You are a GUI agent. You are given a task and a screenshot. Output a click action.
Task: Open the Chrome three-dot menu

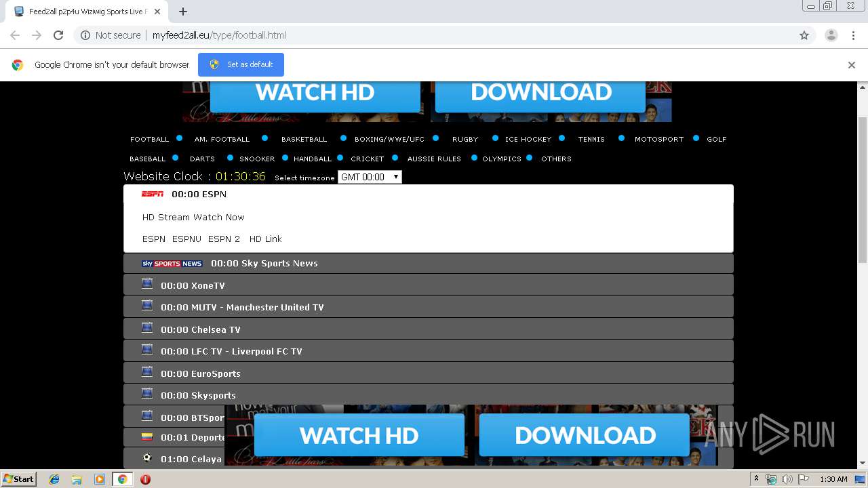(853, 35)
